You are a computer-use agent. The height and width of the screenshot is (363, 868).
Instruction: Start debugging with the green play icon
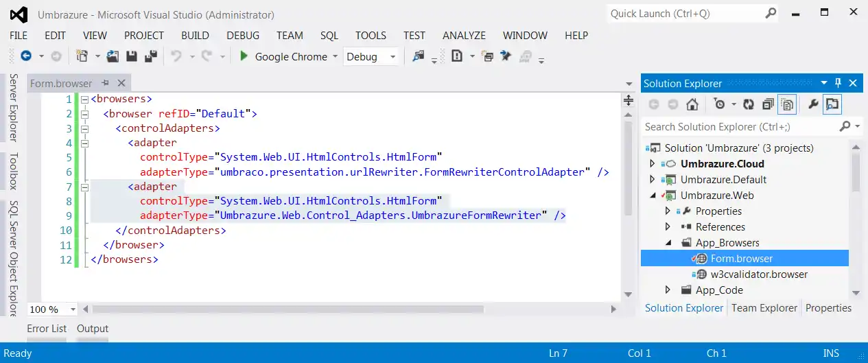[243, 56]
